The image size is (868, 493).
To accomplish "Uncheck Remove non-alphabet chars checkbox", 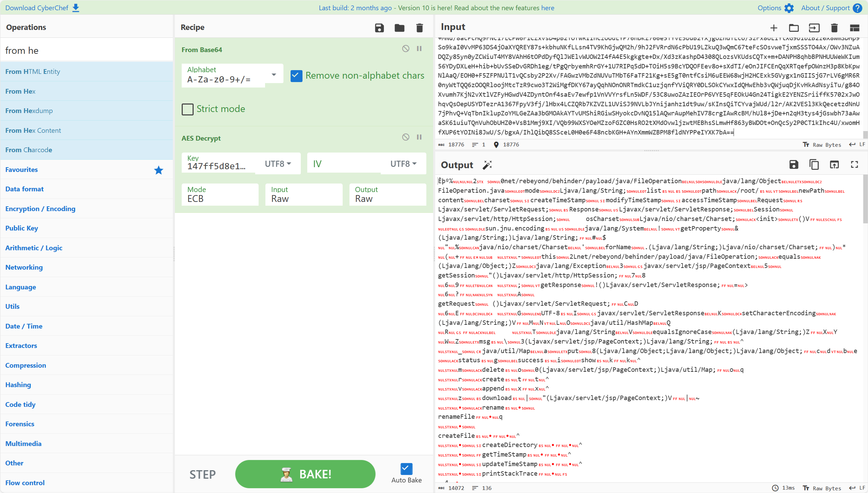I will (296, 76).
